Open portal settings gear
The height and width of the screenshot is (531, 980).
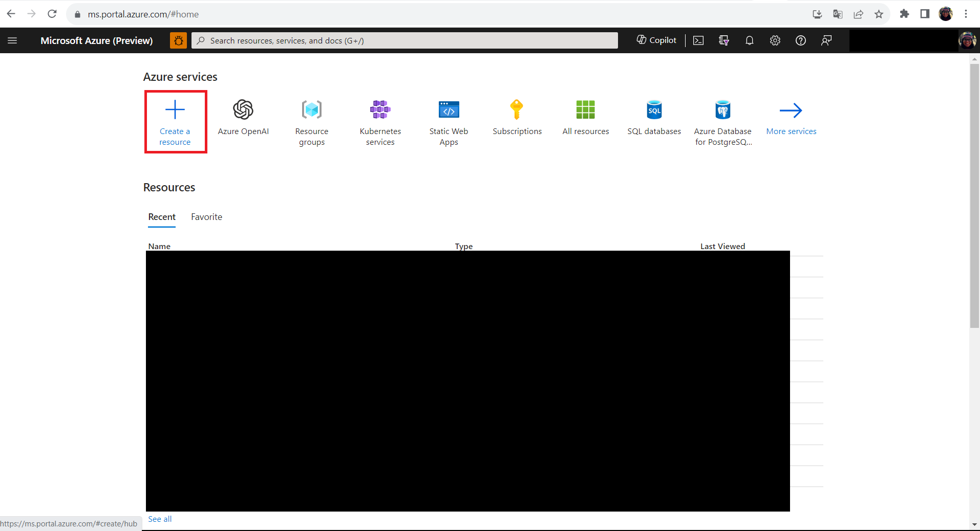pos(775,40)
